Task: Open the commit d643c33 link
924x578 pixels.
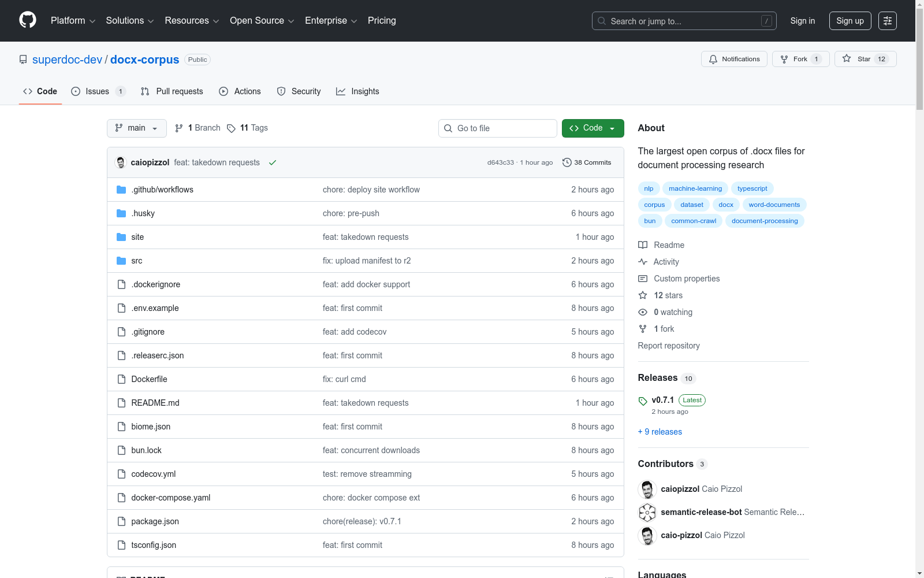Action: pyautogui.click(x=501, y=162)
